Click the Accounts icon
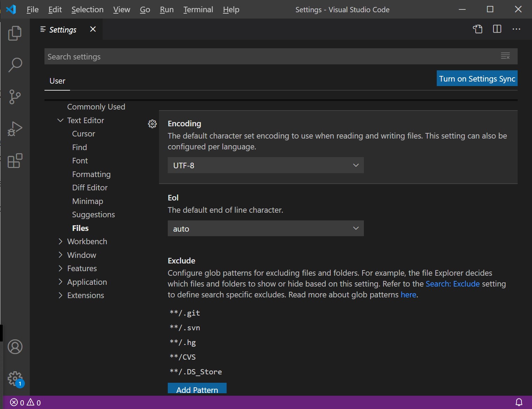 tap(15, 347)
